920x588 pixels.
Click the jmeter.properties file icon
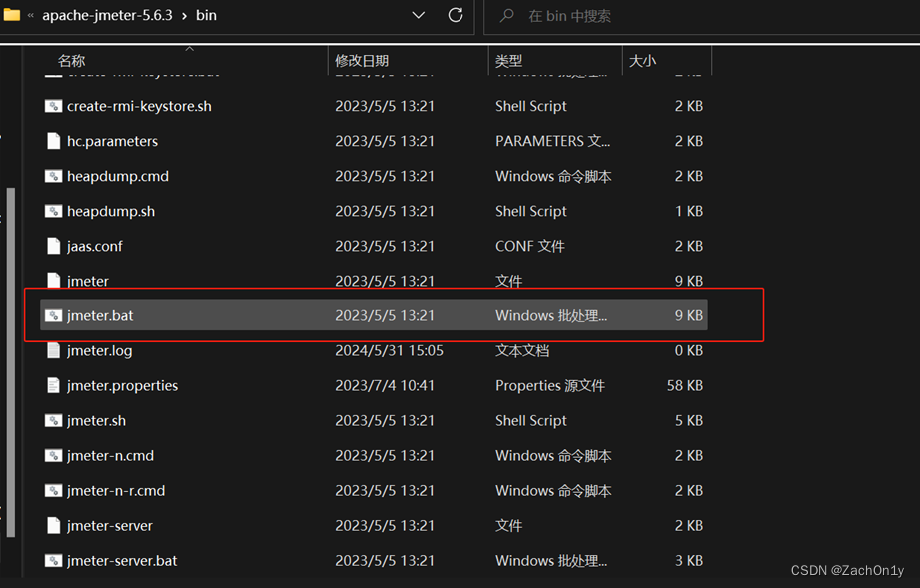53,385
